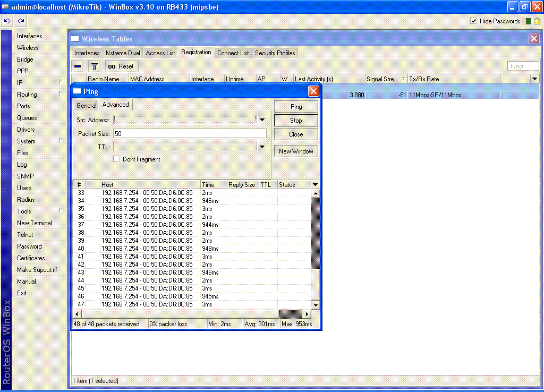Click the green status square icon
544x392 pixels.
[529, 21]
